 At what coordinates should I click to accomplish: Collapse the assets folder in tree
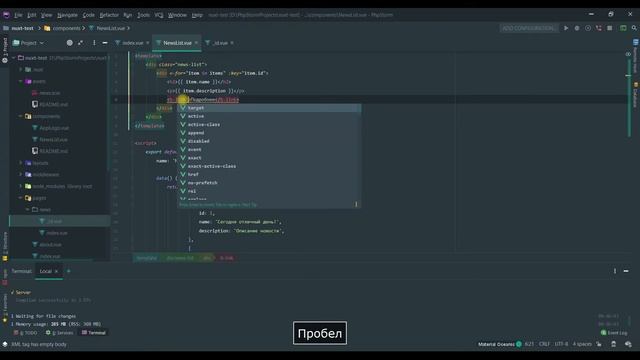click(x=20, y=81)
